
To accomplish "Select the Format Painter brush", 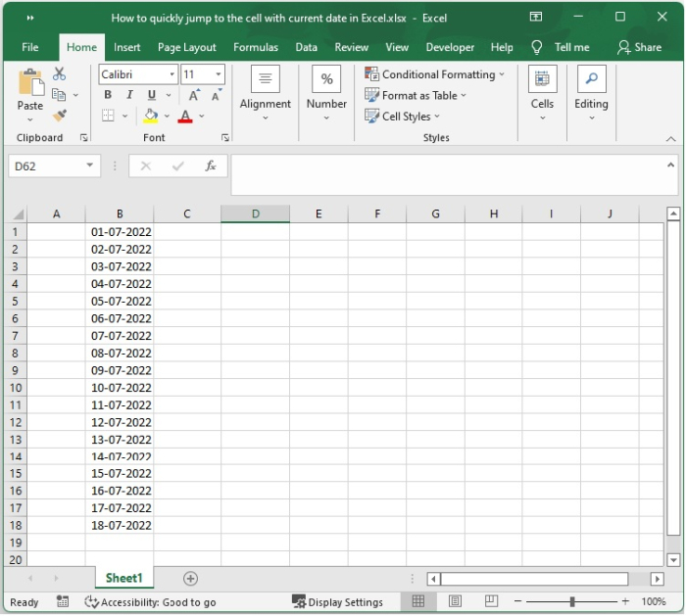I will (x=60, y=116).
